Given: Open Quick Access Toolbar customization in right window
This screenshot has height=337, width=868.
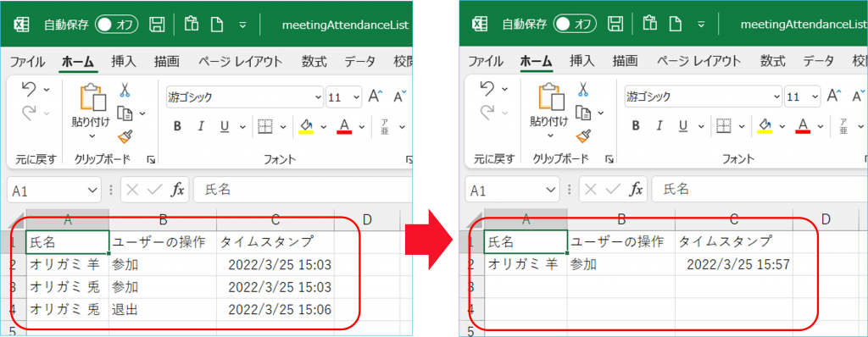Looking at the screenshot, I should (701, 25).
